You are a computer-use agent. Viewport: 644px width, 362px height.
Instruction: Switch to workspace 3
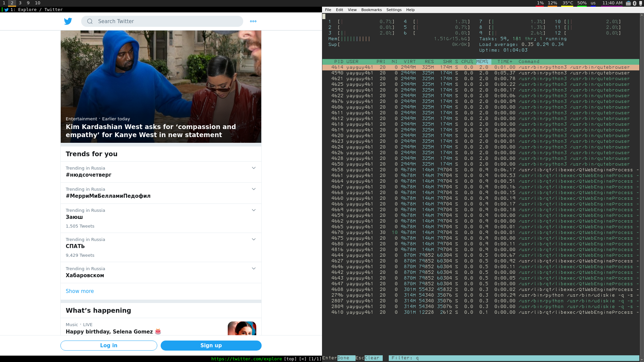tap(20, 3)
